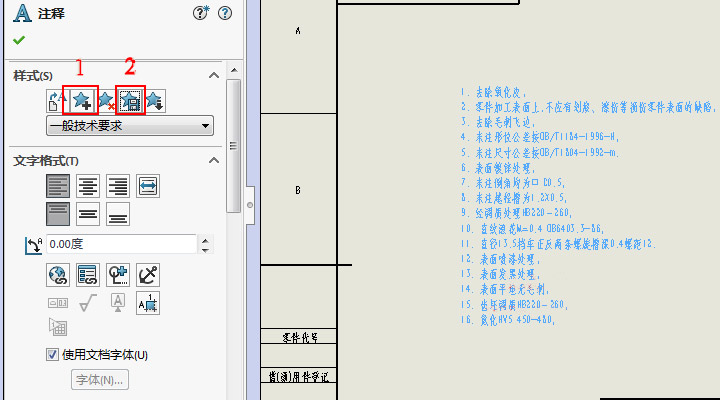Select note line 13 表面发黑处理
The width and height of the screenshot is (720, 400).
[x=501, y=274]
